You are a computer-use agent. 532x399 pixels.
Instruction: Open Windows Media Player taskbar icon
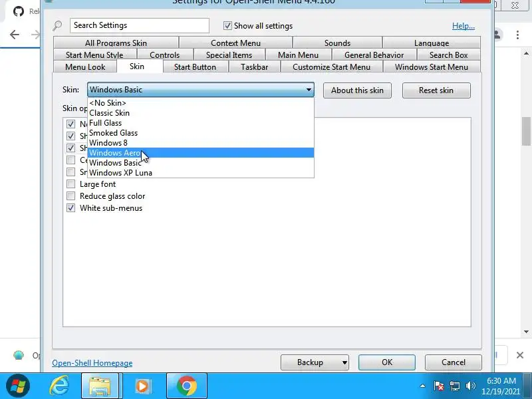pos(143,386)
